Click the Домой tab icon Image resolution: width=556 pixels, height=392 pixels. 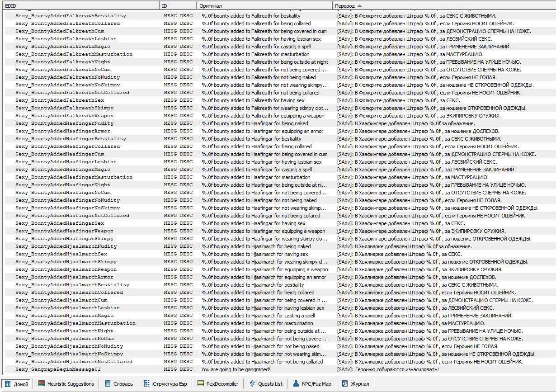coord(8,384)
